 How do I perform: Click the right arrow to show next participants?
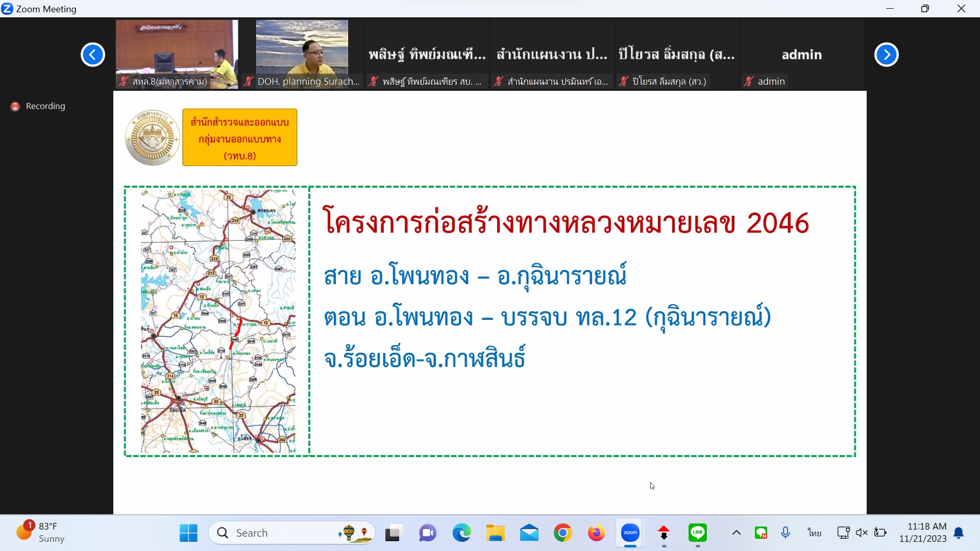[x=886, y=55]
